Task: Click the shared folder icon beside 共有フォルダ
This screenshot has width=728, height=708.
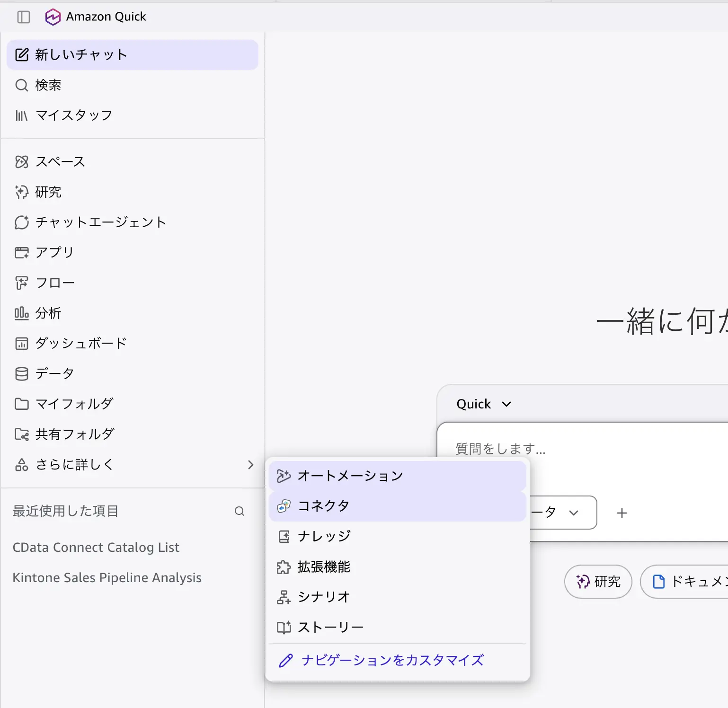Action: pos(22,434)
